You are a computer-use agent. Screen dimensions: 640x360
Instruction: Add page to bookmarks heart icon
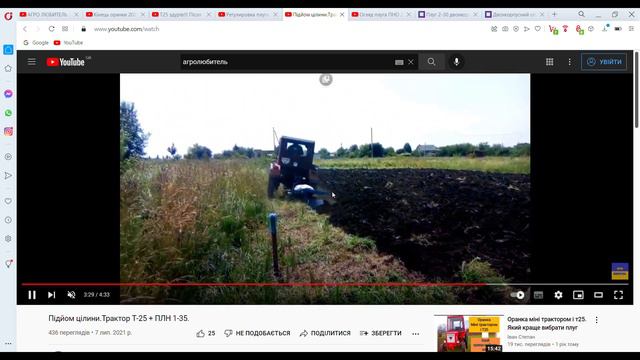point(538,29)
